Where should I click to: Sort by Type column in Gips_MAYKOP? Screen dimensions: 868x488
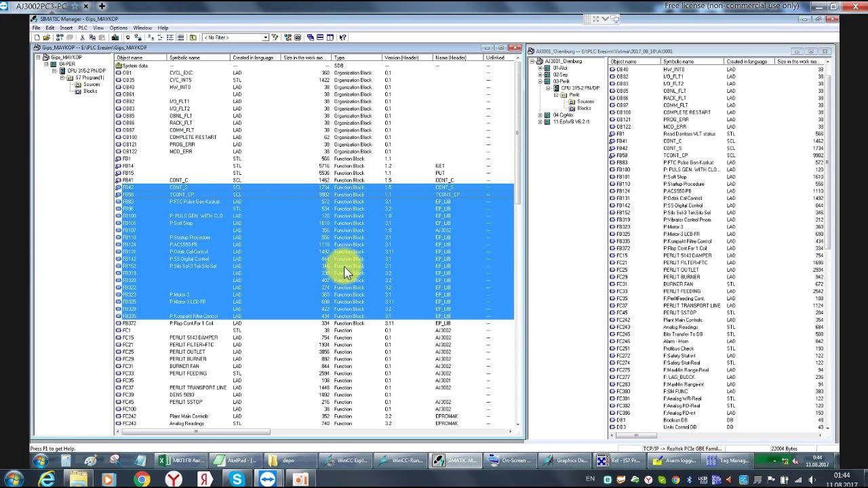point(357,58)
